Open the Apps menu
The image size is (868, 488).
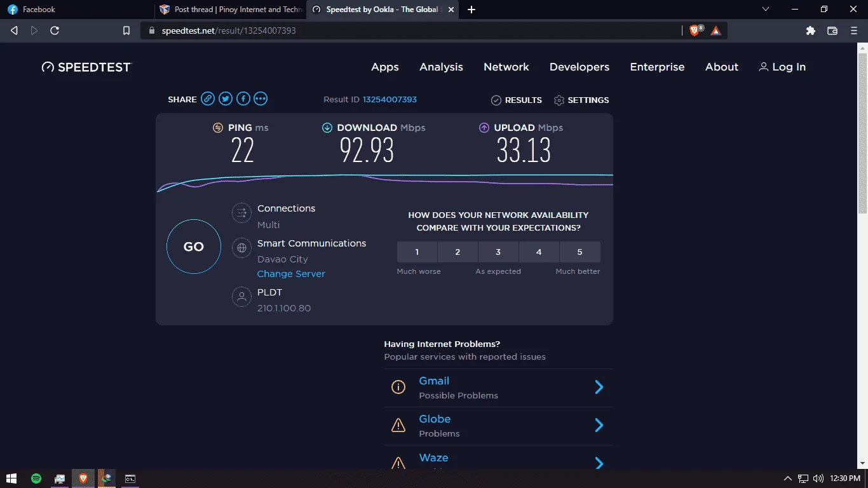click(385, 67)
